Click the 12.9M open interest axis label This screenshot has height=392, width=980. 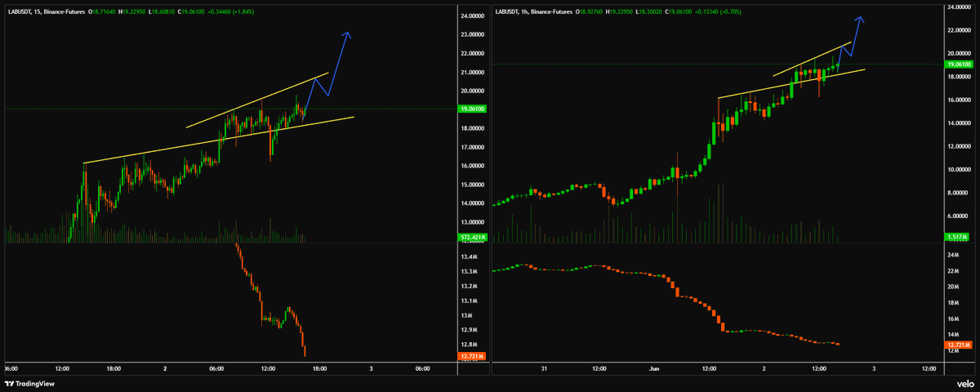(469, 330)
